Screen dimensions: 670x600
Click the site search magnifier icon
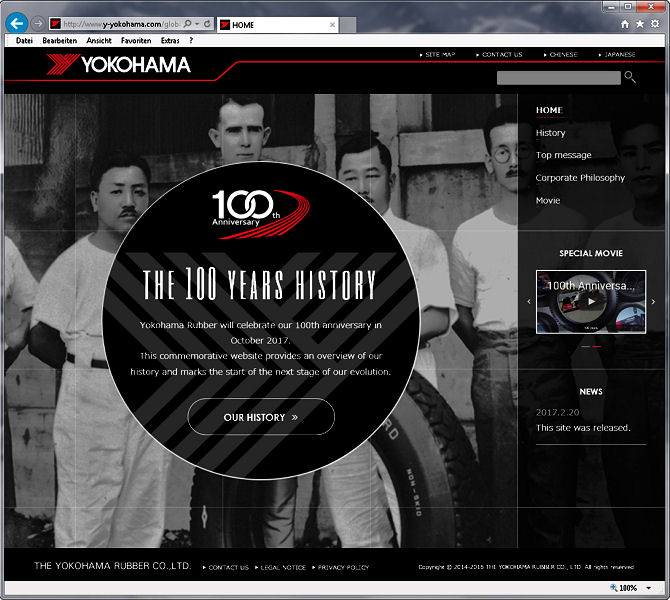click(630, 77)
